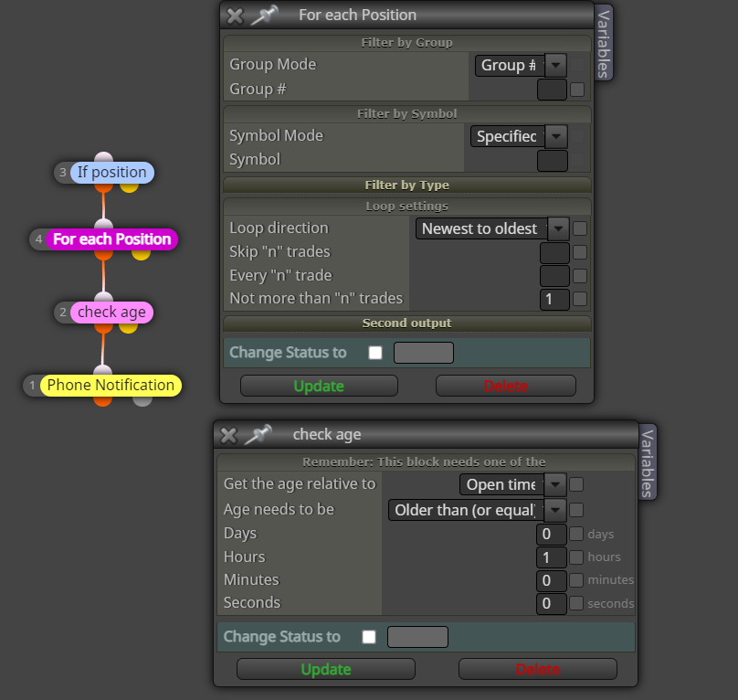Click yellow output connector of check age
The width and height of the screenshot is (738, 700).
[x=128, y=328]
